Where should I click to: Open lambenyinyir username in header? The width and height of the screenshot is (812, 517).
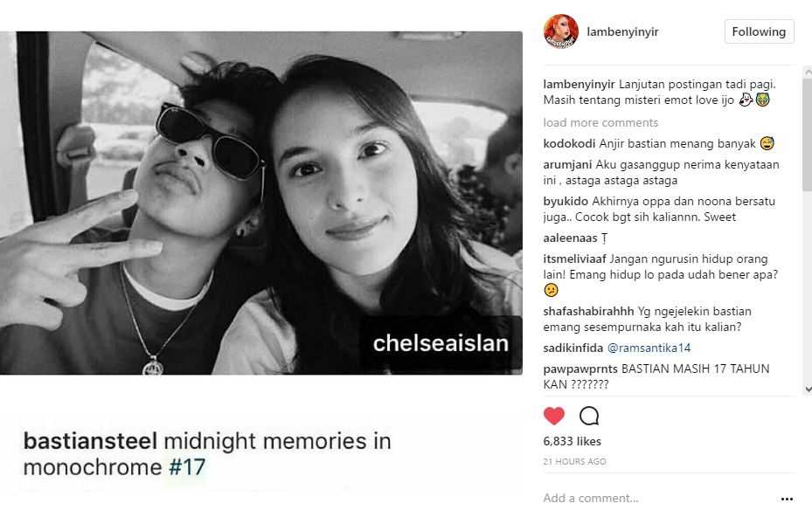622,31
